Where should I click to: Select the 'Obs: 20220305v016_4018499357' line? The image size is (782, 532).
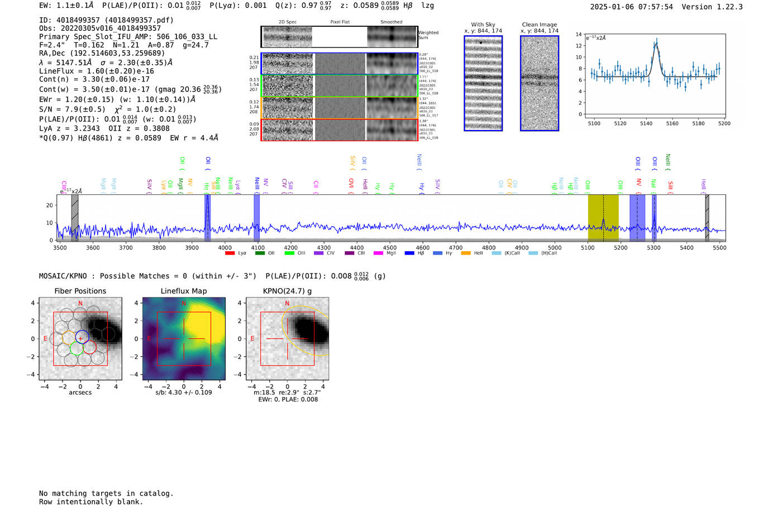100,28
